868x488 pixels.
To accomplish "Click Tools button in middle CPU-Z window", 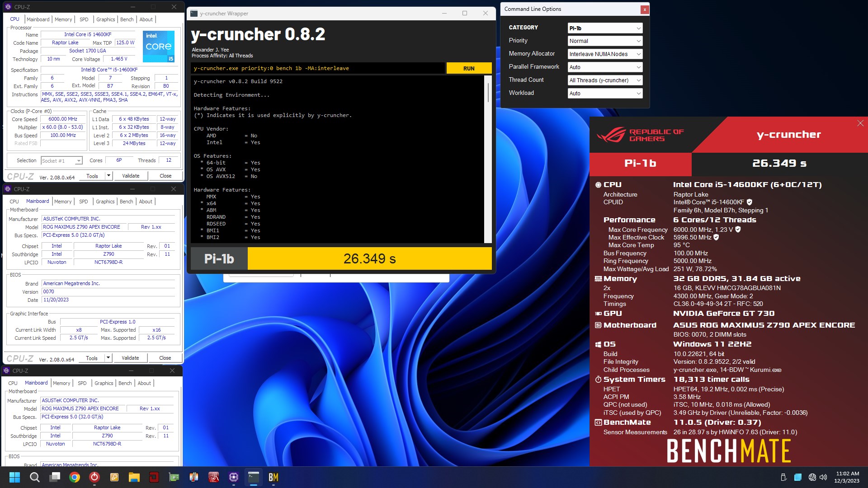I will [x=92, y=358].
